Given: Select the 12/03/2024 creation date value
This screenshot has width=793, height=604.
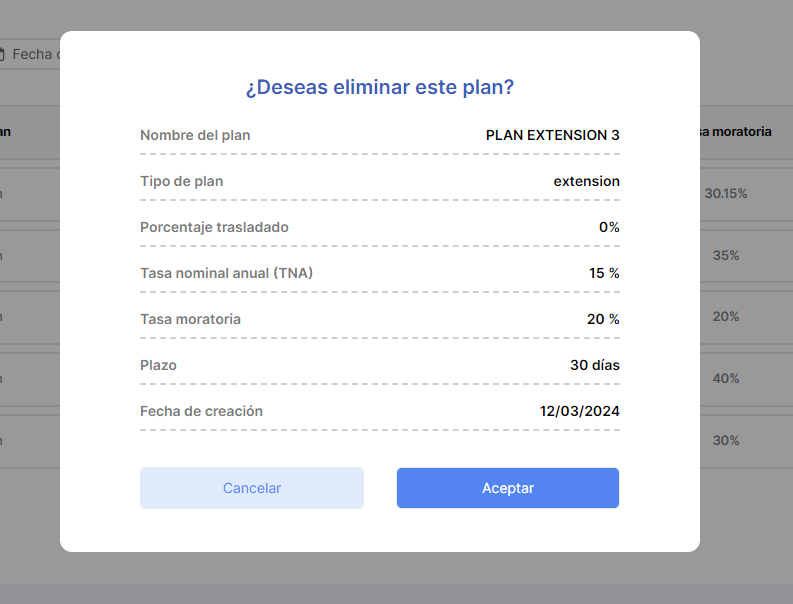Looking at the screenshot, I should 579,411.
